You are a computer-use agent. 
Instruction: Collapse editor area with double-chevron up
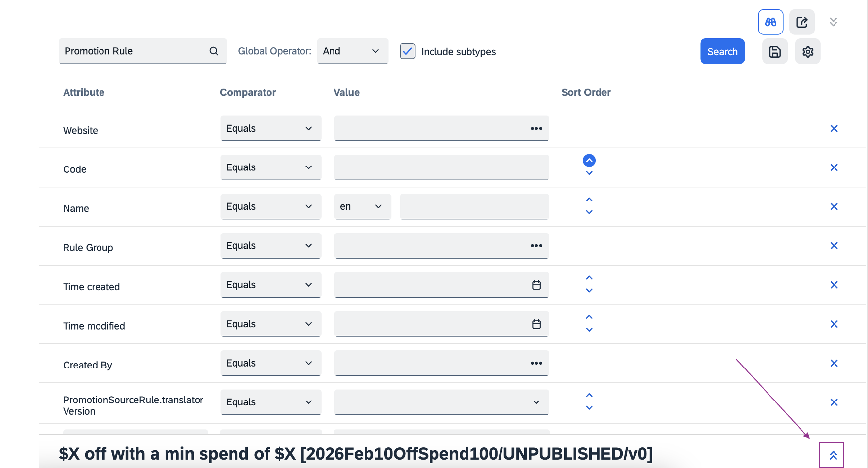tap(833, 455)
